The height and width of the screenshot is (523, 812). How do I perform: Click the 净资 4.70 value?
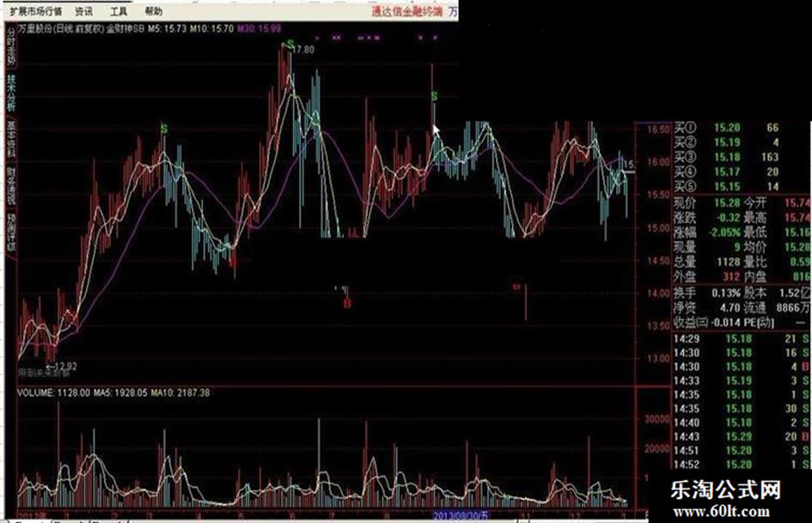tap(730, 307)
